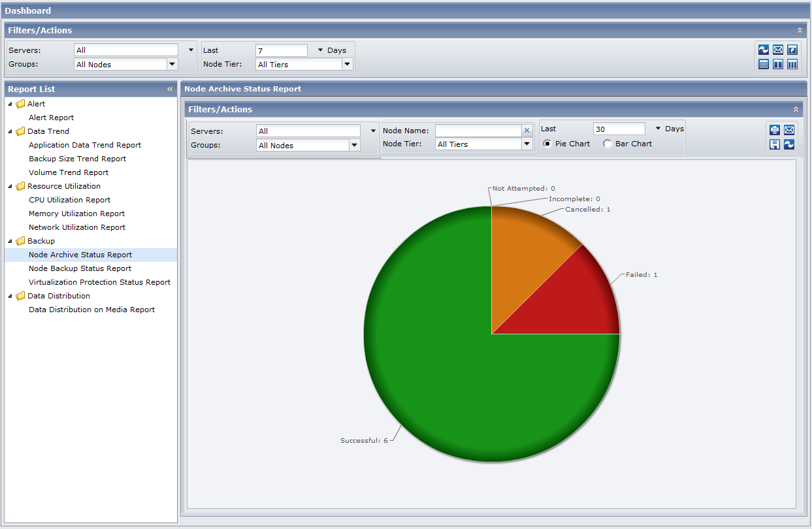The height and width of the screenshot is (529, 812).
Task: Open Network Utilization Report
Action: [x=77, y=227]
